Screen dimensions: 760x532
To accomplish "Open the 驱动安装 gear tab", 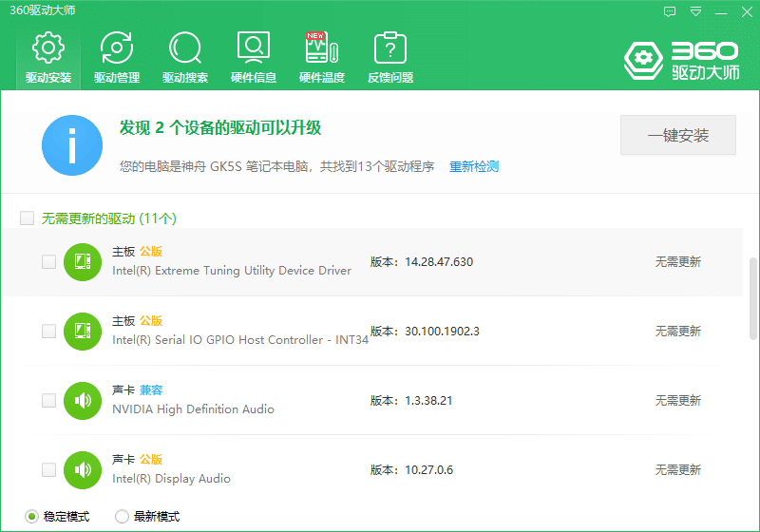I will click(48, 58).
